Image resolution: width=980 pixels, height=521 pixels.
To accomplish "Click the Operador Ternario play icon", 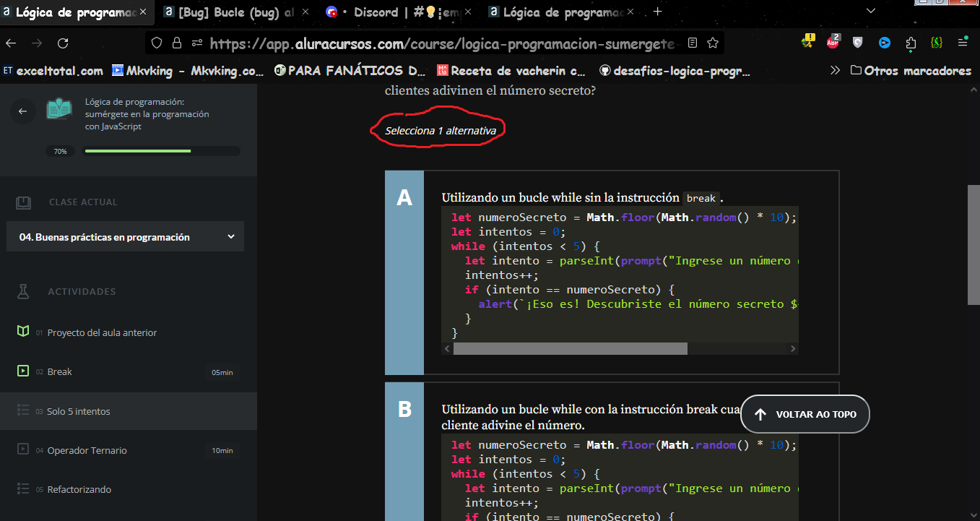I will pos(23,449).
